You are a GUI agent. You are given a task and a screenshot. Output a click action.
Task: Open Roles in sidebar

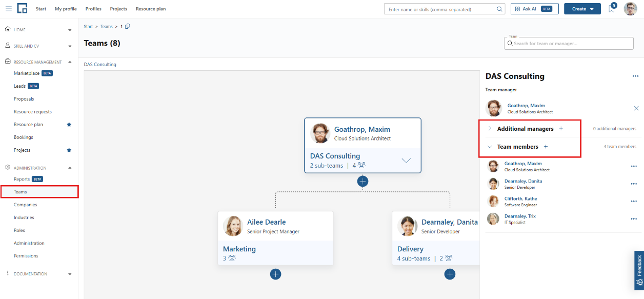coord(19,230)
